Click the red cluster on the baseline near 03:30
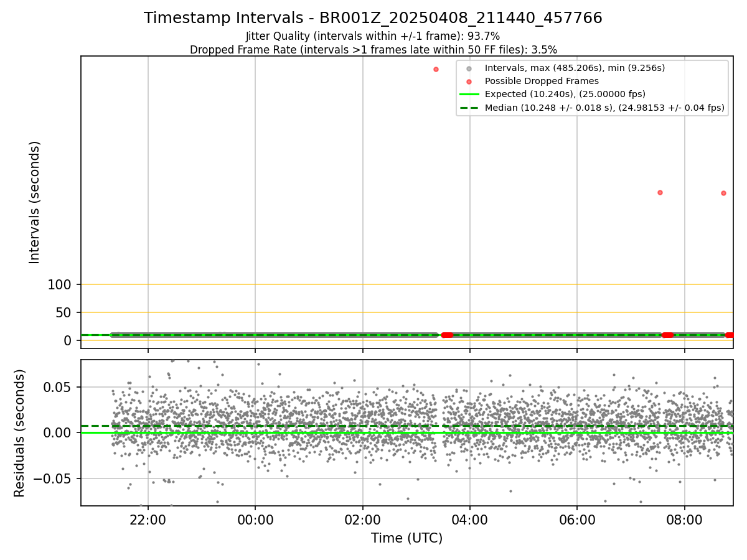Viewport: 747px width, 560px height. (447, 335)
